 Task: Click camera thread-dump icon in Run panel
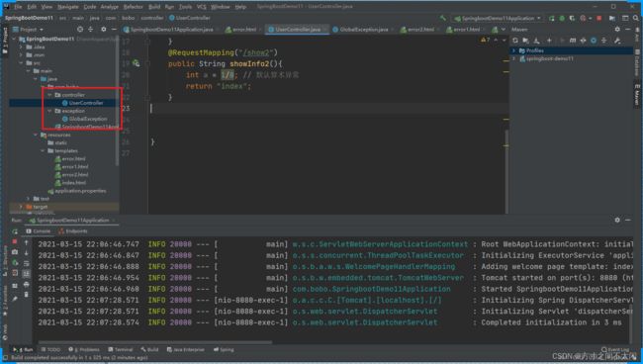coord(15,252)
